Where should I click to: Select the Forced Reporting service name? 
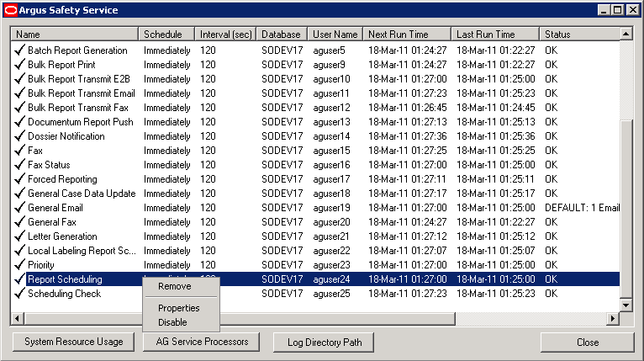[x=62, y=179]
